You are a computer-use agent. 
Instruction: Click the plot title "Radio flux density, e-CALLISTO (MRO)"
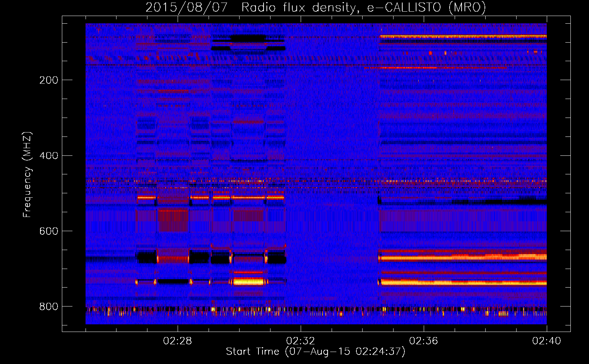point(364,7)
